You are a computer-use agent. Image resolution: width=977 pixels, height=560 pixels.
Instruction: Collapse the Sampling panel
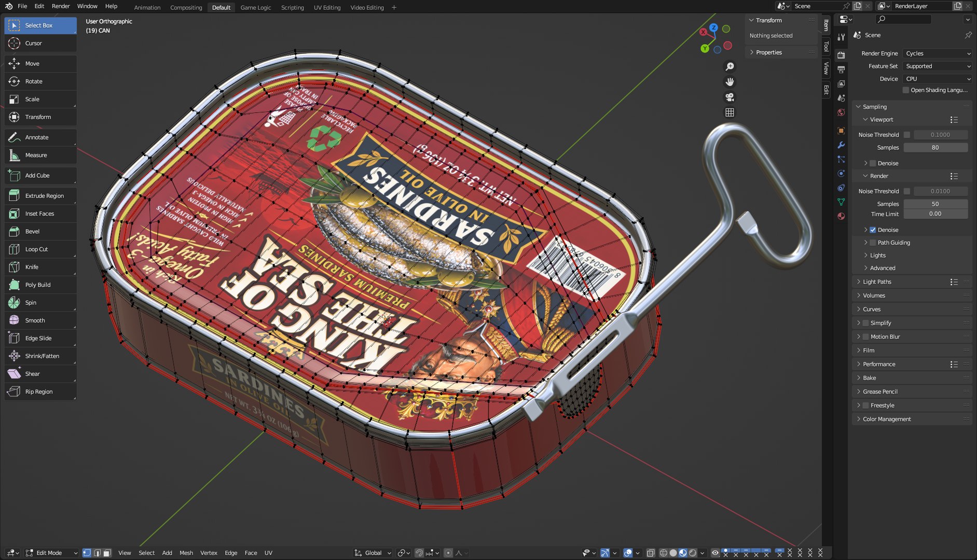875,107
